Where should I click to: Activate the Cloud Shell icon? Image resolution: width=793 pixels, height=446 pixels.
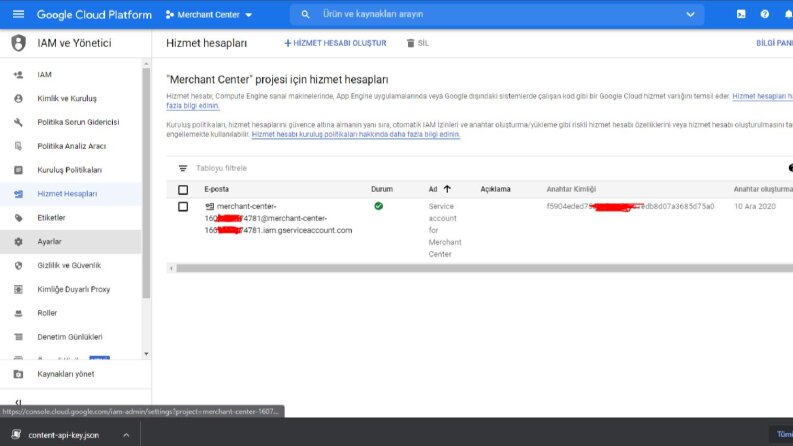[741, 14]
